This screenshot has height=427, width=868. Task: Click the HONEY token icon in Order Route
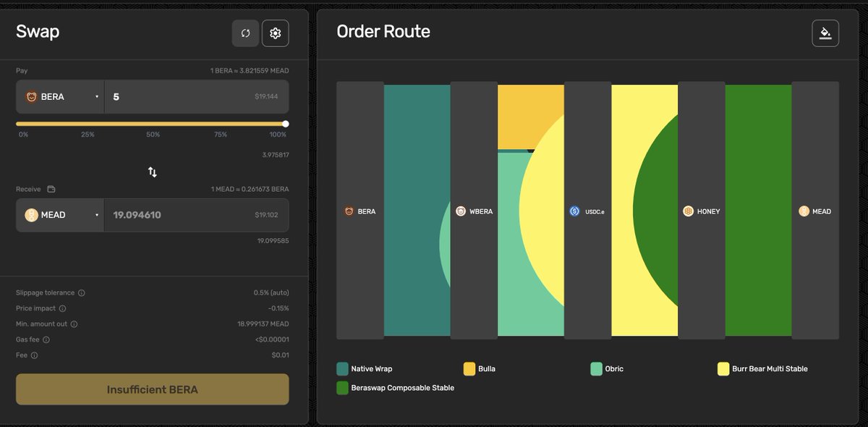[x=689, y=211]
